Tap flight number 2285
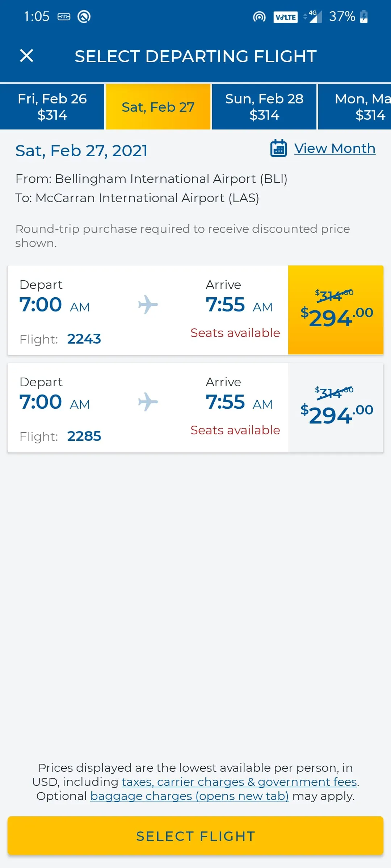 point(84,436)
